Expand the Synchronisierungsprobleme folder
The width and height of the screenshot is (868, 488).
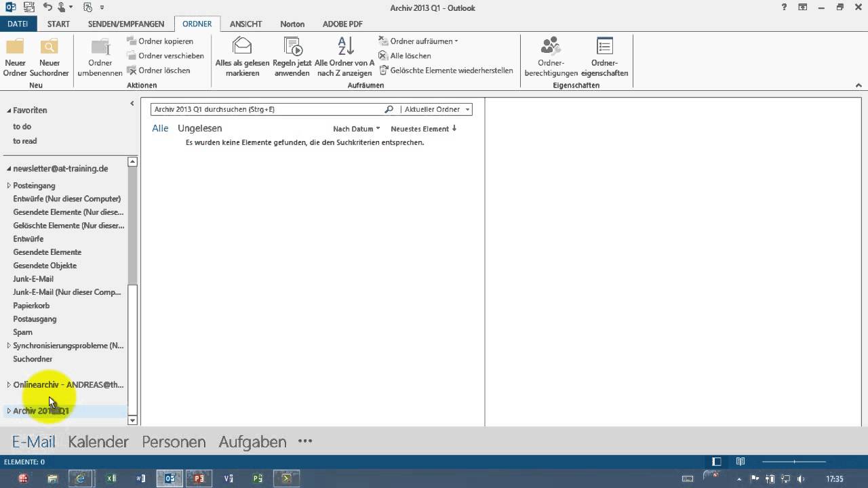click(x=9, y=346)
